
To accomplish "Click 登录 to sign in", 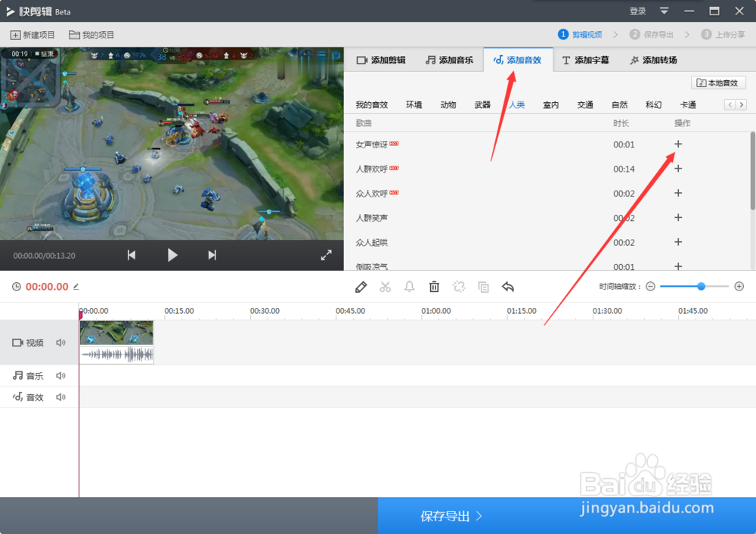I will pyautogui.click(x=637, y=11).
